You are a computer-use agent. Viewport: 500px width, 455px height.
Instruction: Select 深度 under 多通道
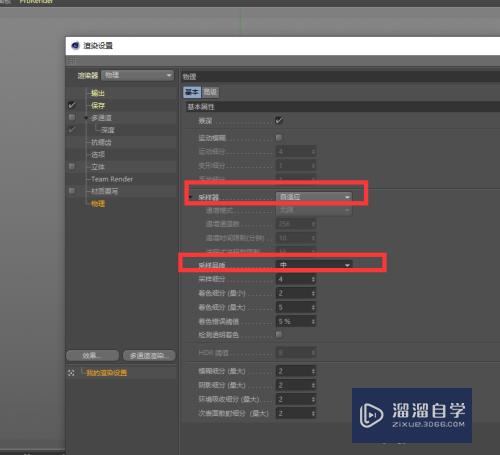(108, 130)
